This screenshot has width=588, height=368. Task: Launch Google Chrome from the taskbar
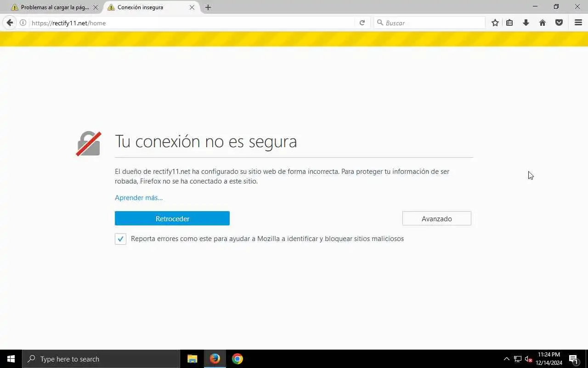tap(237, 359)
